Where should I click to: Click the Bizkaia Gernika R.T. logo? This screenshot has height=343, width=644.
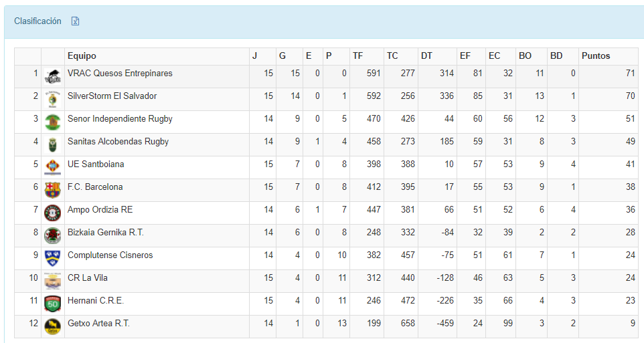[x=52, y=235]
